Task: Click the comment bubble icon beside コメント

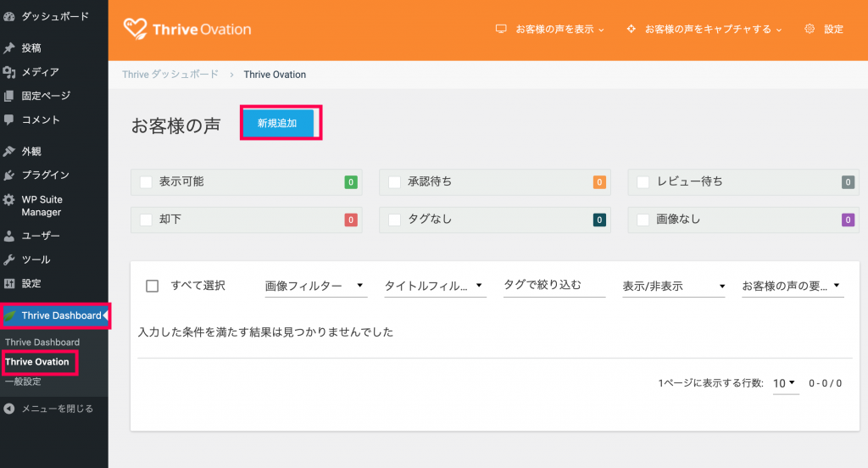Action: 8,120
